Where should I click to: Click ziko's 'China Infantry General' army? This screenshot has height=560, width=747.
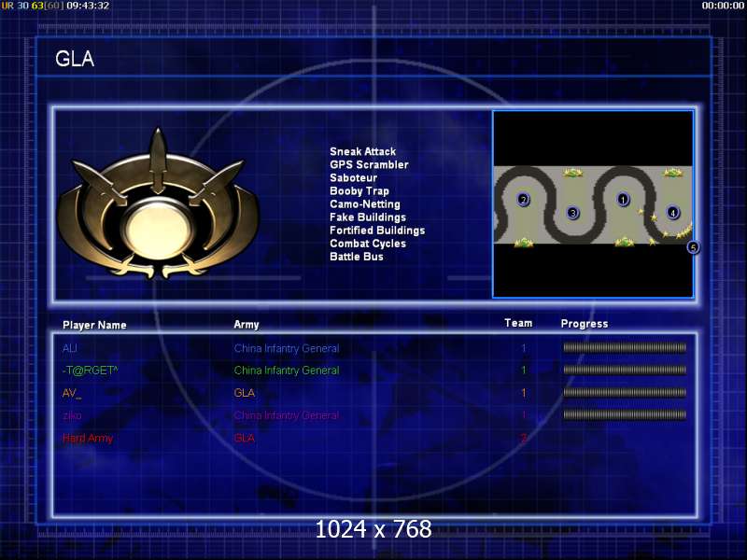(287, 415)
